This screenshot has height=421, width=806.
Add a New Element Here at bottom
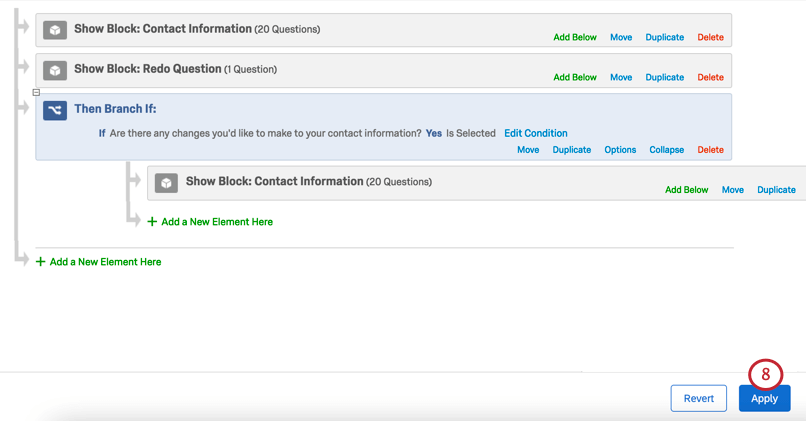[105, 262]
